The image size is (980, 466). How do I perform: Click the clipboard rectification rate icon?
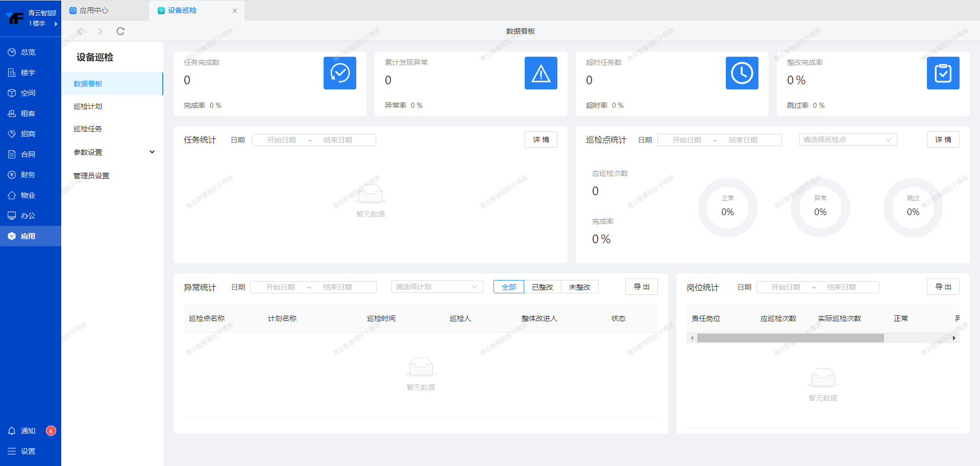point(943,73)
